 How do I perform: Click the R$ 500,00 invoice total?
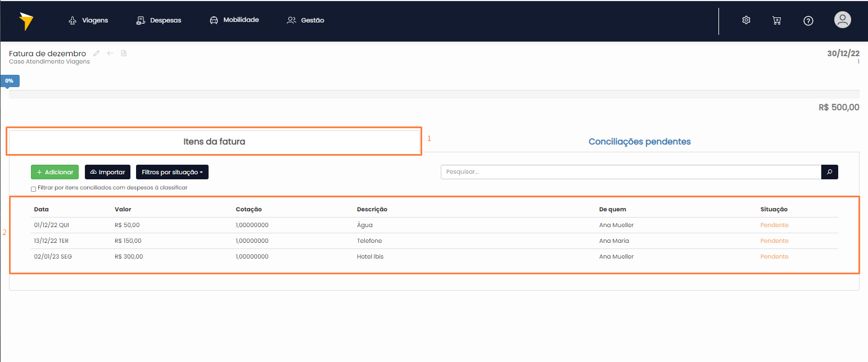click(x=839, y=107)
